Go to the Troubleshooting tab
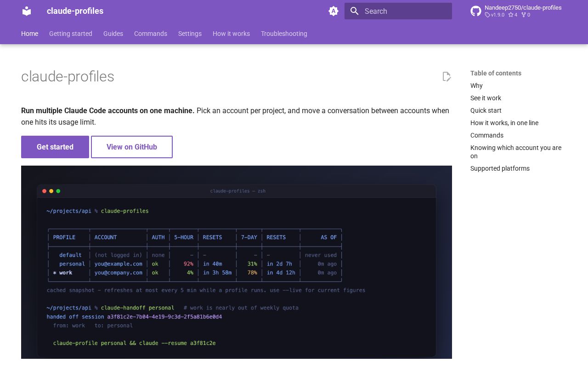This screenshot has width=588, height=368. coord(284,34)
